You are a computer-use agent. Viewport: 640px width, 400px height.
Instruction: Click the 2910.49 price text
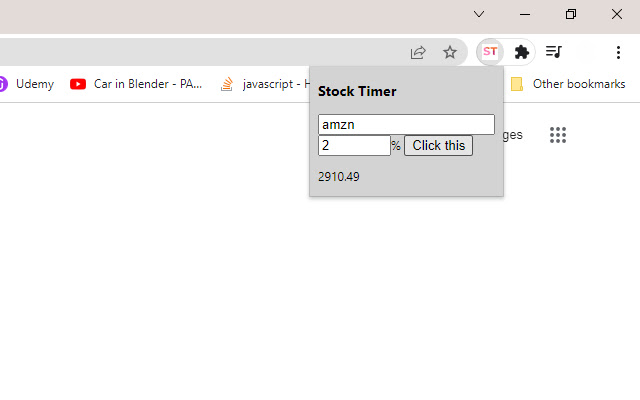click(x=339, y=177)
